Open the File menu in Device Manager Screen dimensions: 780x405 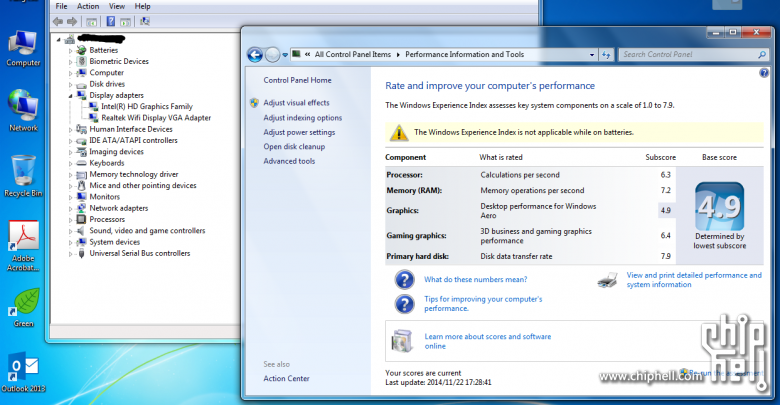click(61, 6)
